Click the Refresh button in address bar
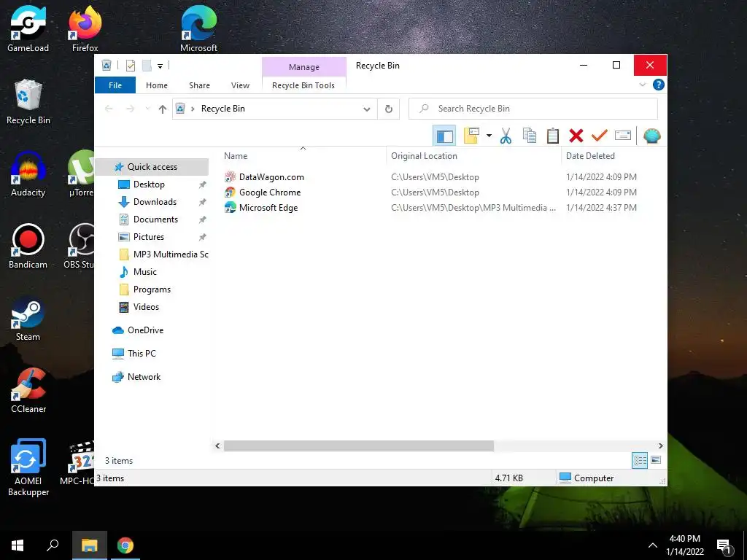747x560 pixels. [388, 109]
